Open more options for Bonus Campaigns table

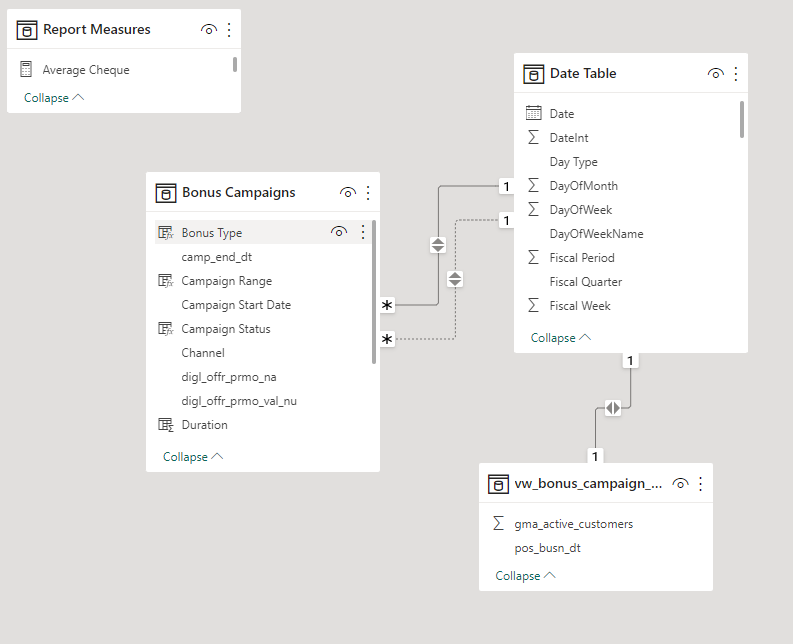coord(368,193)
